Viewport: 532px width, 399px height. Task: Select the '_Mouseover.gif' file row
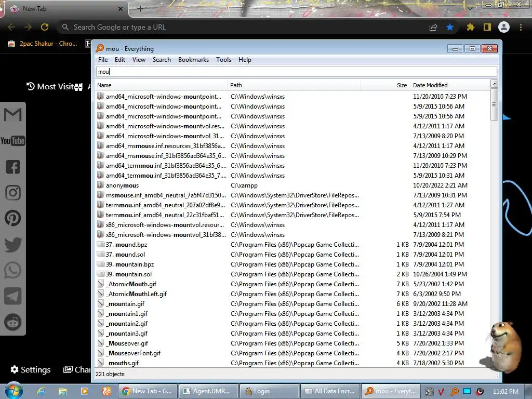tap(293, 343)
